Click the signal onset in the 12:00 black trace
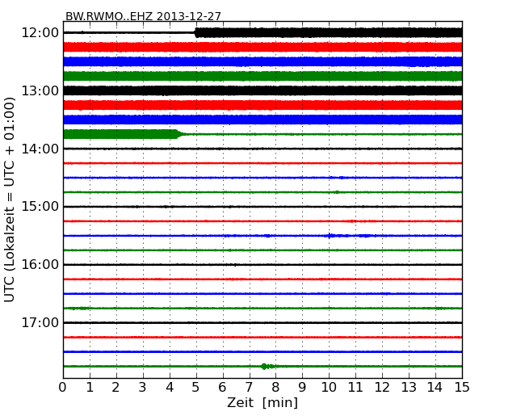 tap(196, 33)
